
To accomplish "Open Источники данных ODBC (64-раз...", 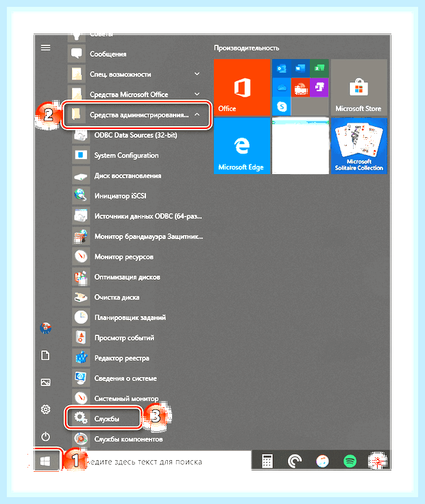I will click(137, 216).
